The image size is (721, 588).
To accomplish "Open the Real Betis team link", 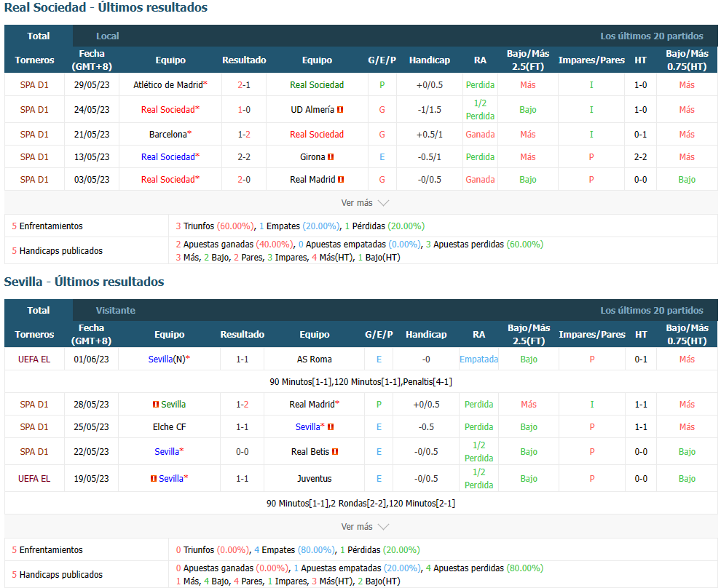I will [310, 452].
